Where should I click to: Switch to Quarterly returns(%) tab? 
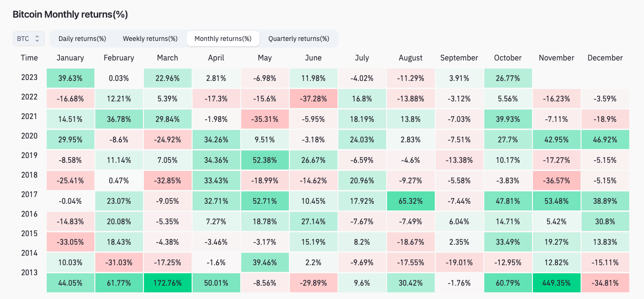pos(299,39)
